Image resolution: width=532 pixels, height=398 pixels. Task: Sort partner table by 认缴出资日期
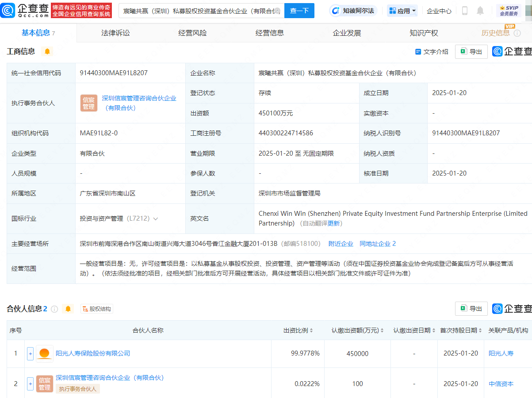(x=434, y=330)
